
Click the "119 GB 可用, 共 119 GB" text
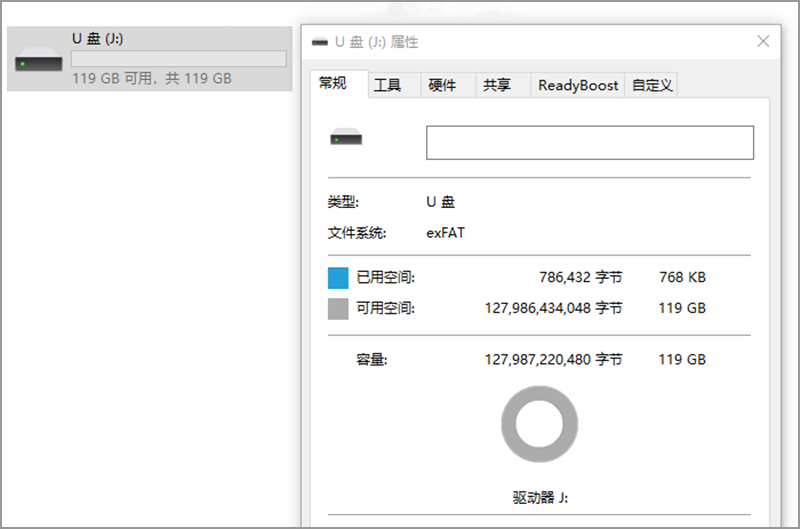point(152,79)
